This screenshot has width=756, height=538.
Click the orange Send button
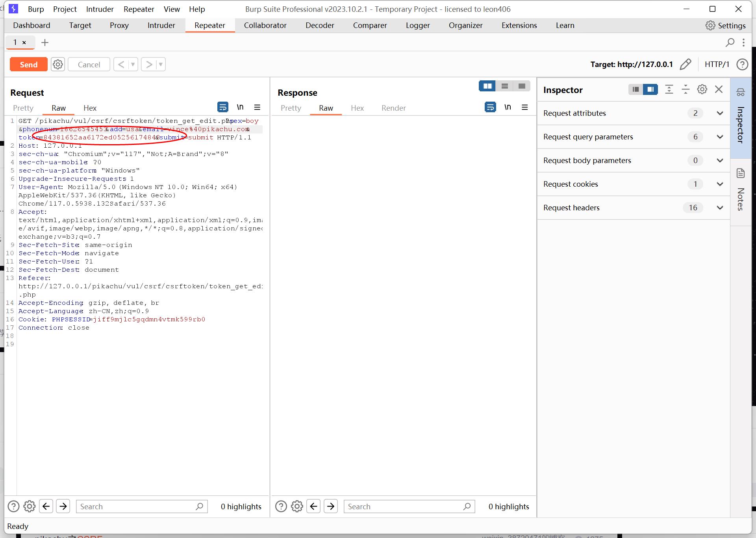point(29,64)
